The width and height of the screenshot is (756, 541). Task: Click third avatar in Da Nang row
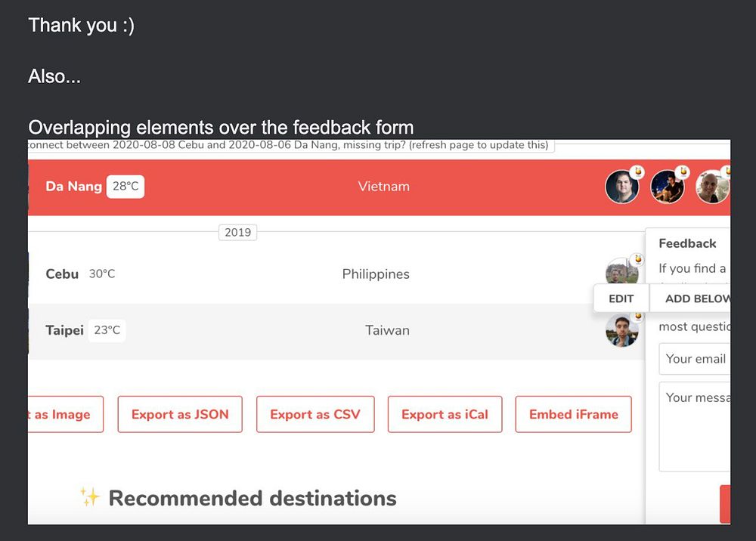point(713,187)
